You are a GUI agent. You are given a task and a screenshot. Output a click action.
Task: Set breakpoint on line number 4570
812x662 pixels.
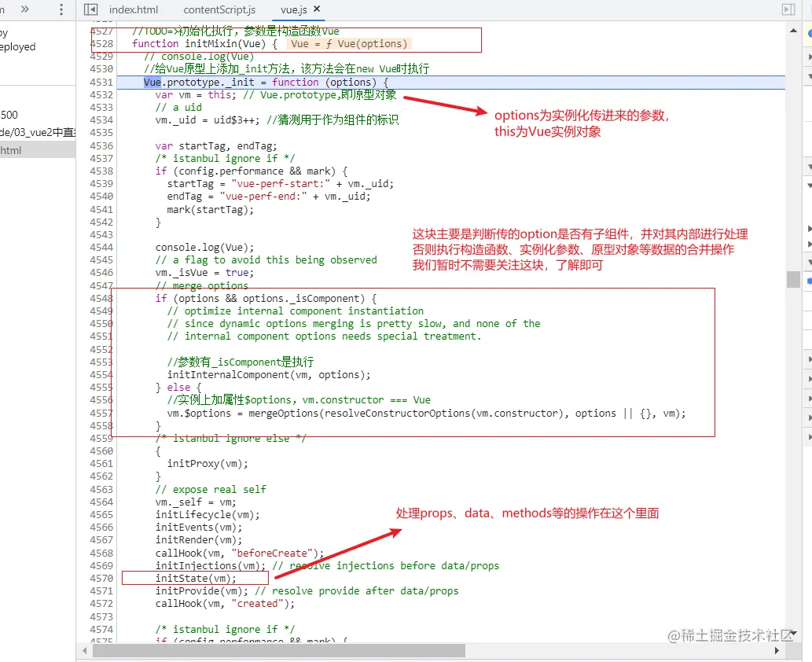tap(101, 578)
